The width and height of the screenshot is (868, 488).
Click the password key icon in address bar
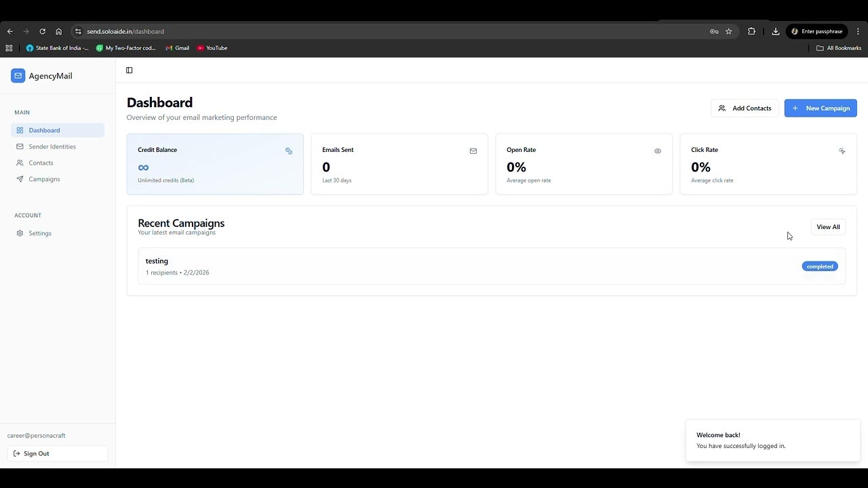coord(714,31)
